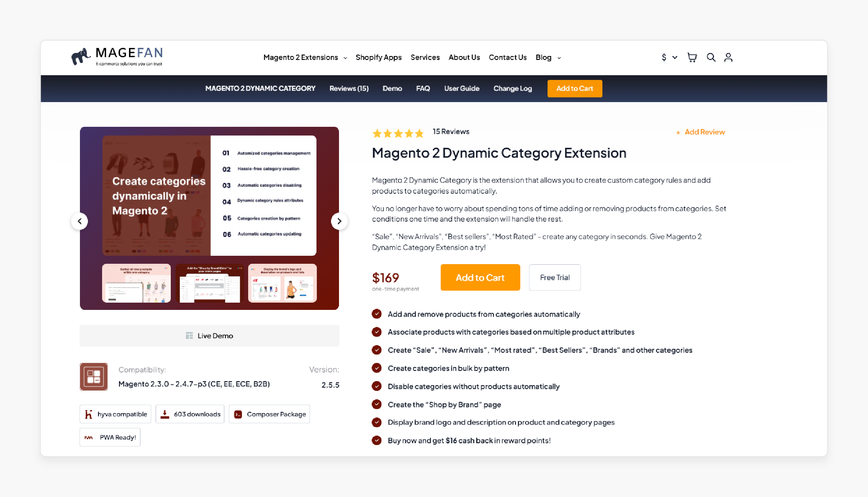Click Add to Cart in dark navigation bar
Viewport: 868px width, 497px height.
[x=575, y=88]
